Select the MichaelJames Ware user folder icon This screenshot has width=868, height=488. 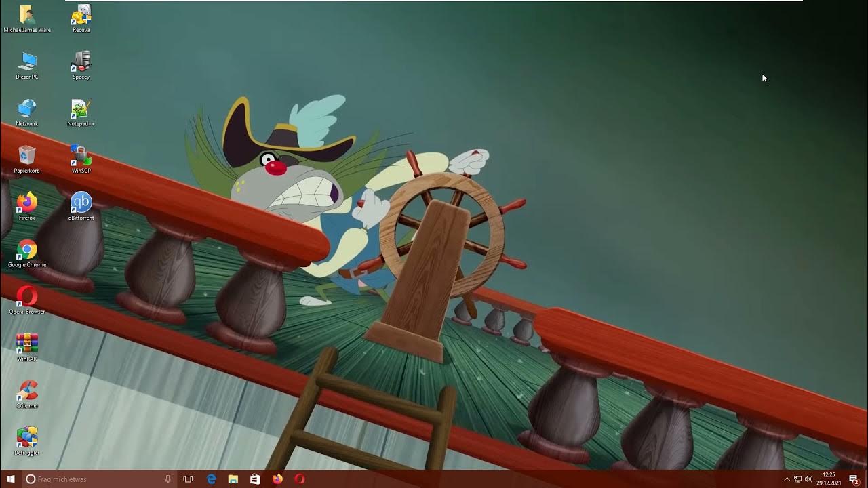pyautogui.click(x=27, y=18)
